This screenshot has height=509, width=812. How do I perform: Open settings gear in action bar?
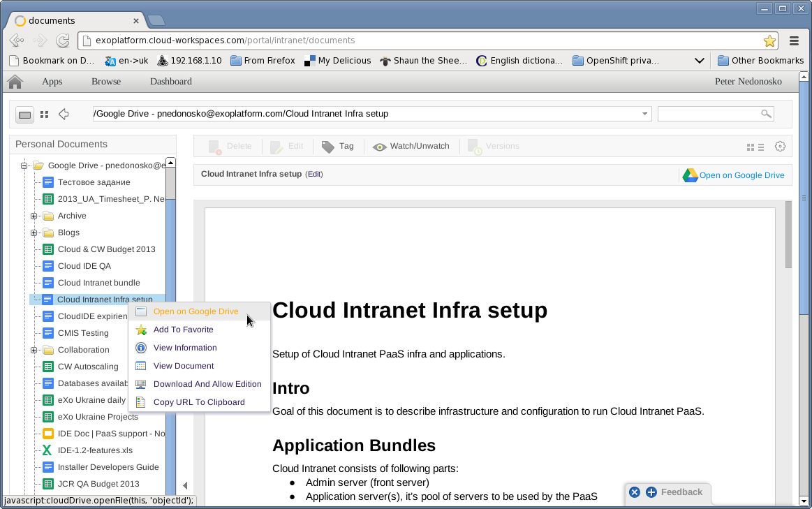tap(780, 147)
